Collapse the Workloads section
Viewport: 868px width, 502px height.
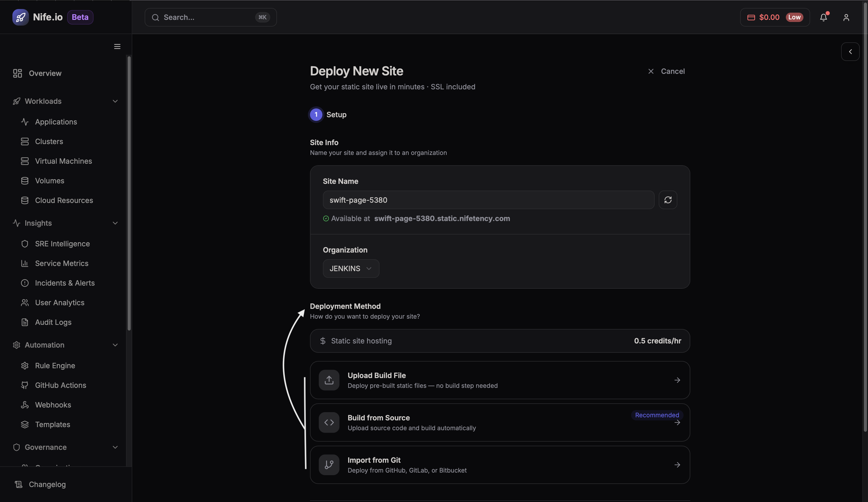point(115,101)
